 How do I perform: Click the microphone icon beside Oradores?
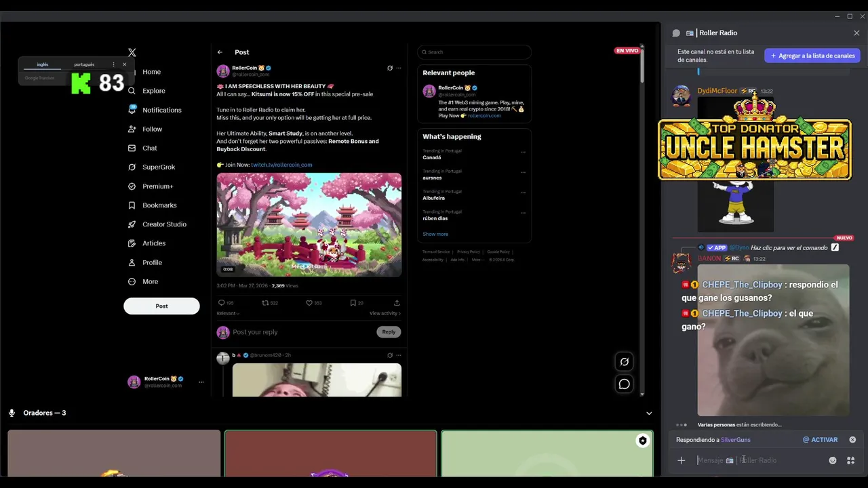[12, 413]
